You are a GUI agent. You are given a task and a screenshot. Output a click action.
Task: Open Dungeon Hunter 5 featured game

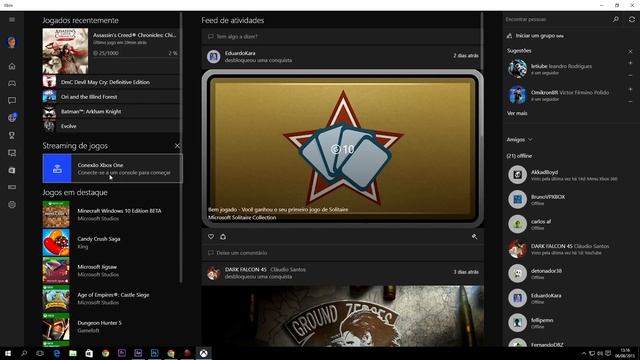(x=111, y=327)
